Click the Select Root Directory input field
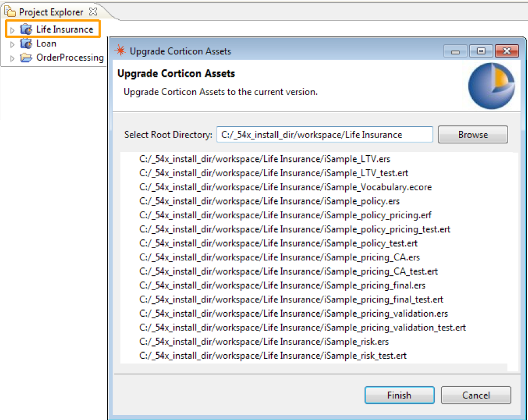The image size is (528, 420). [325, 134]
